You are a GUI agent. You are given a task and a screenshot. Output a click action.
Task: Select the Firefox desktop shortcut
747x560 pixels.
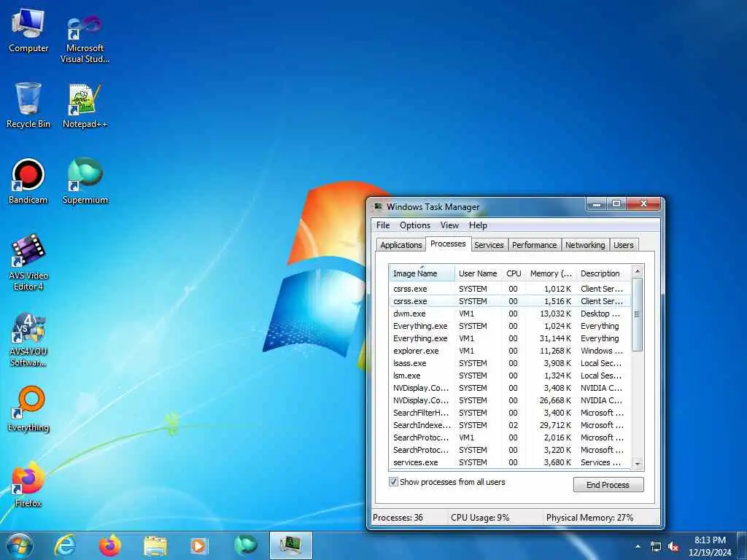click(28, 484)
